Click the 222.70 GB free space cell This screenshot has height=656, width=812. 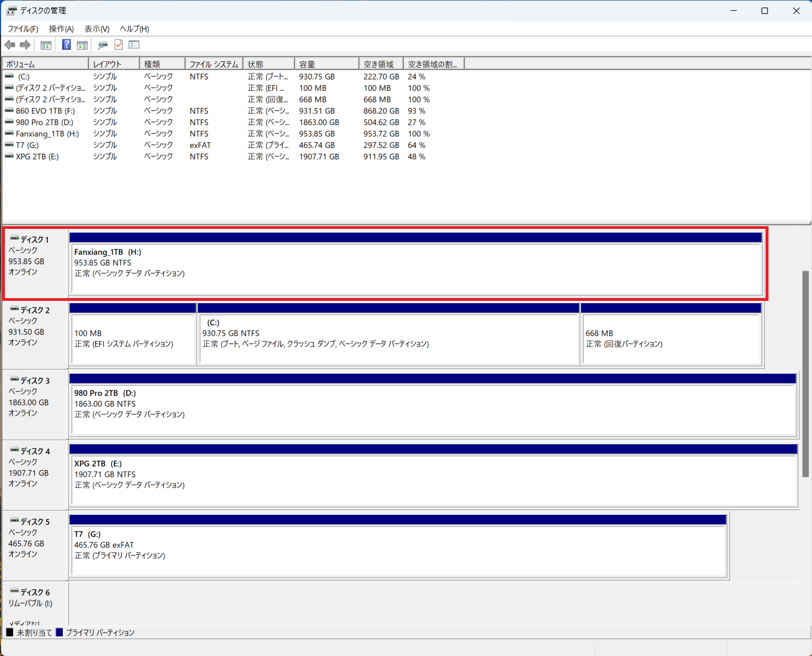[x=381, y=77]
